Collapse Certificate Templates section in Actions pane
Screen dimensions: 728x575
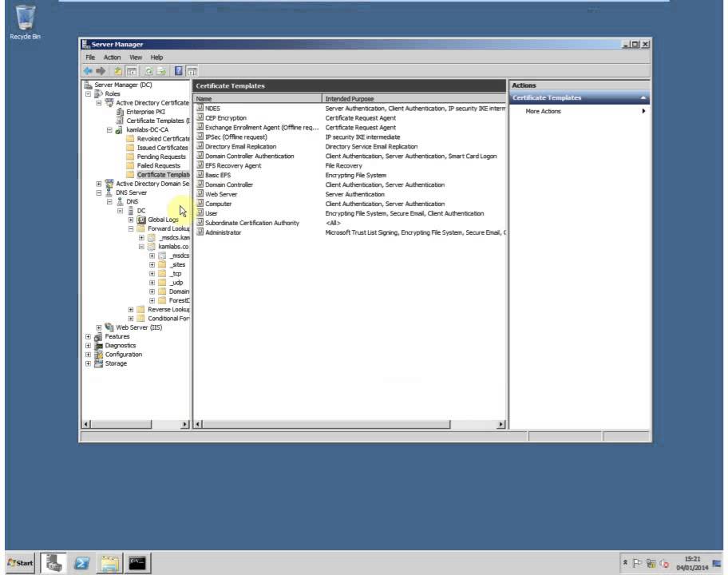(643, 97)
